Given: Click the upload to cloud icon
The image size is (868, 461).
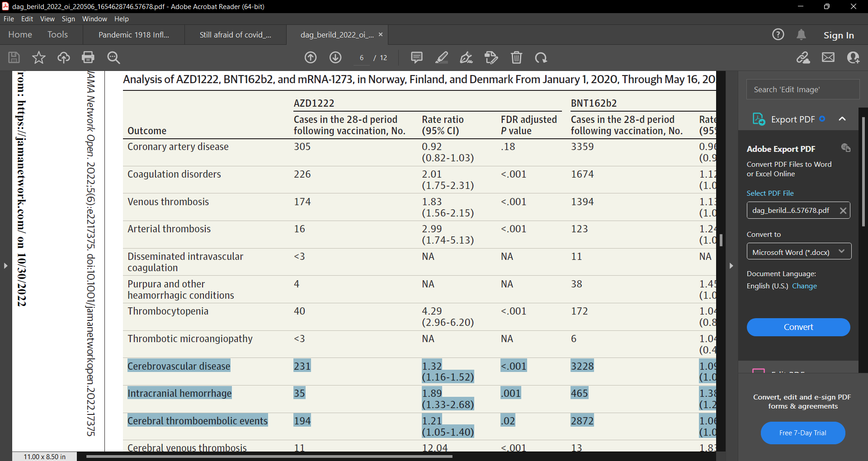Looking at the screenshot, I should tap(64, 57).
